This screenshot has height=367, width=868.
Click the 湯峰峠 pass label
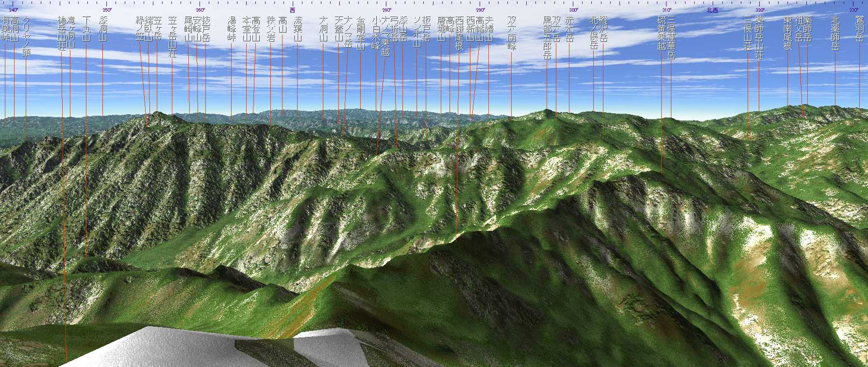point(232,28)
